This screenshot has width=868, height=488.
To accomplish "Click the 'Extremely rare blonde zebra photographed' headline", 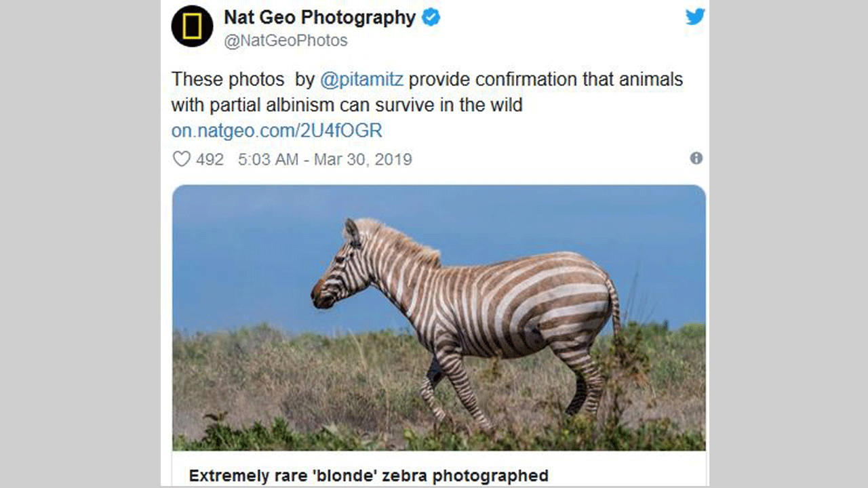I will [x=368, y=476].
